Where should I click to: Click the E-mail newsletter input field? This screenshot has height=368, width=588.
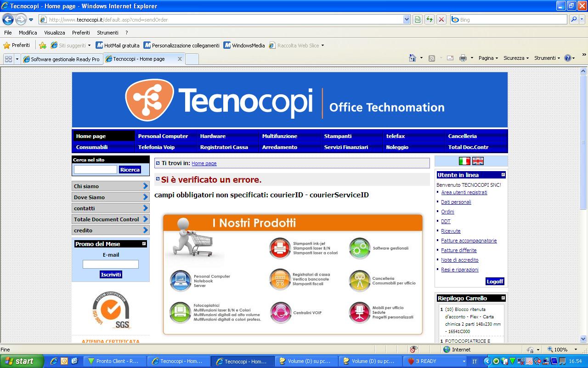pos(111,264)
